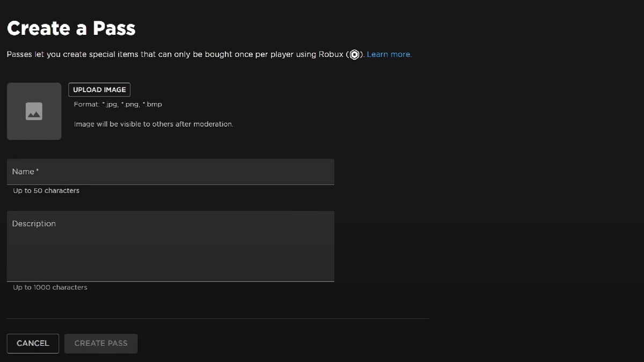
Task: Click inside the Description text area
Action: coord(170,247)
